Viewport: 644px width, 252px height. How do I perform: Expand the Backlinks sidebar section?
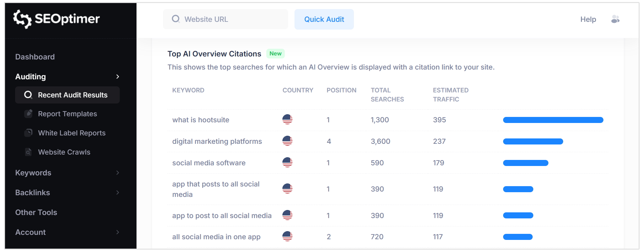[x=117, y=193]
